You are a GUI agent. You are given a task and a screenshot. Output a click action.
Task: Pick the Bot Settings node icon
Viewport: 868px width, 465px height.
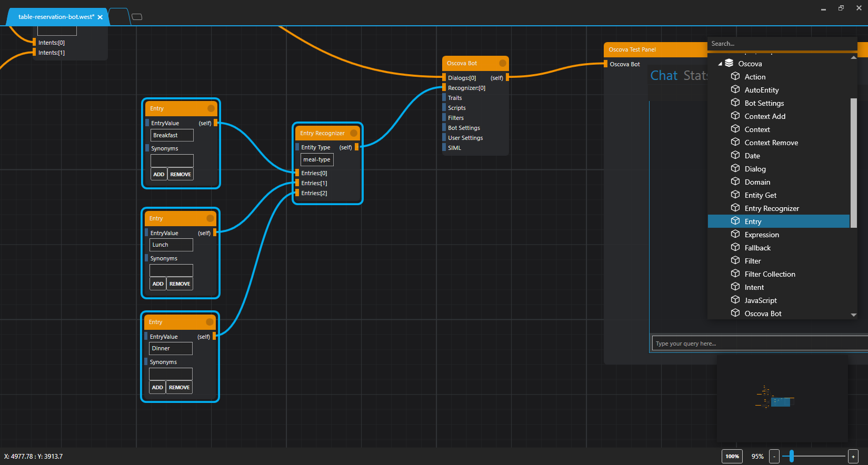(735, 103)
